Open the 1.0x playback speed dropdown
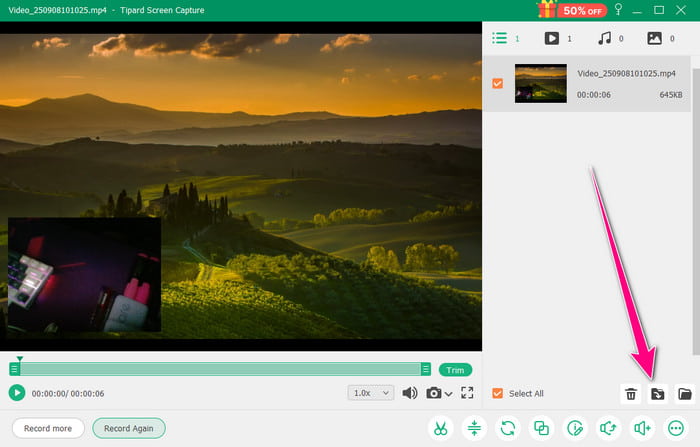Viewport: 700px width, 447px height. [371, 393]
